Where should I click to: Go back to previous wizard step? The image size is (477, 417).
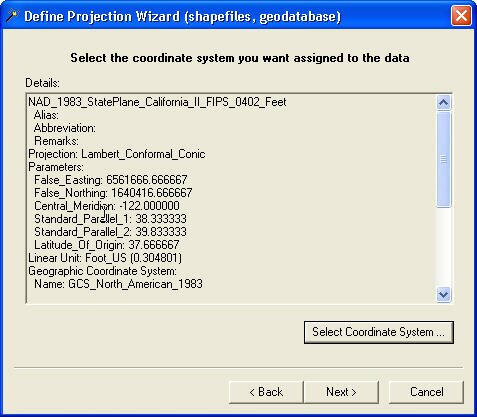[266, 392]
